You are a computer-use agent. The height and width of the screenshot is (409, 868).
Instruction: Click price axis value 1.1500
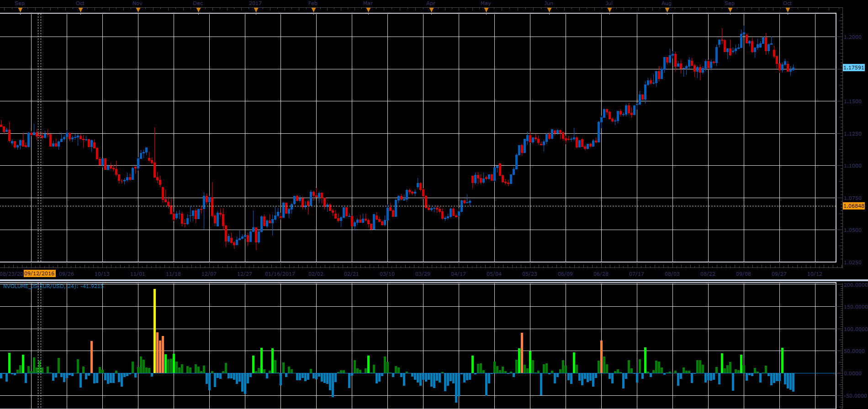[x=852, y=101]
